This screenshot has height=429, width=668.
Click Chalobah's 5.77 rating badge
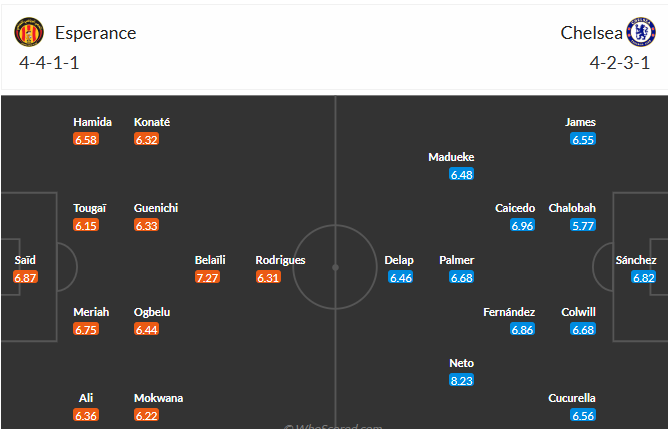583,225
